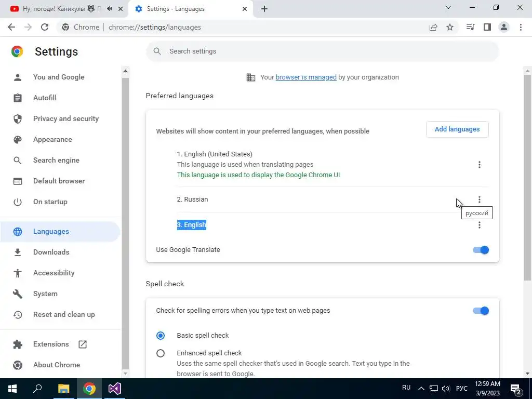Open the profile avatar icon
Screen dimensions: 532x399
tap(504, 27)
